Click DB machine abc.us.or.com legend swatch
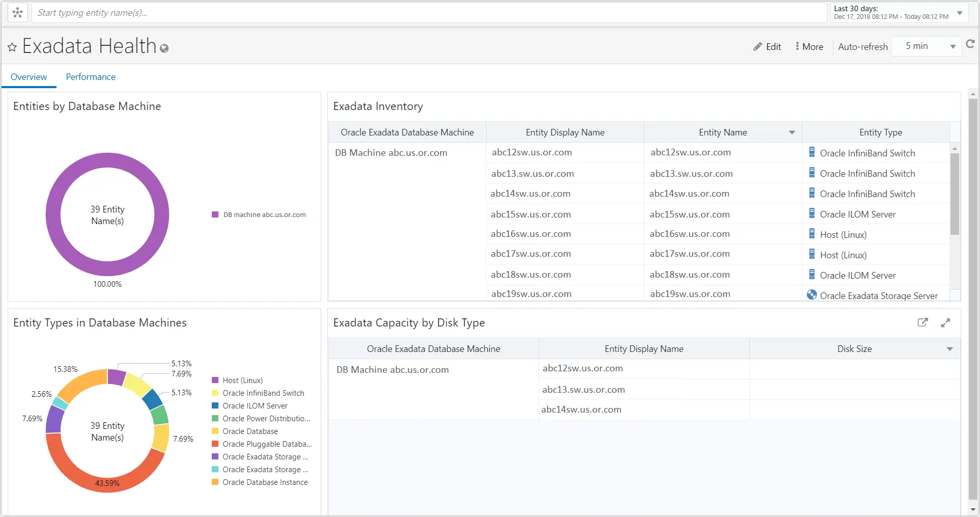The image size is (980, 517). coord(215,214)
